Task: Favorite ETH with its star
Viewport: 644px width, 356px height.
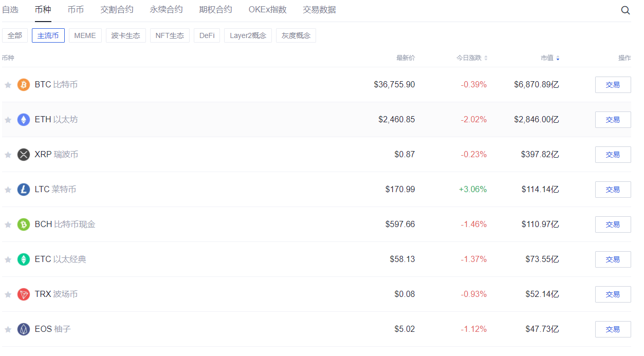Action: 8,120
